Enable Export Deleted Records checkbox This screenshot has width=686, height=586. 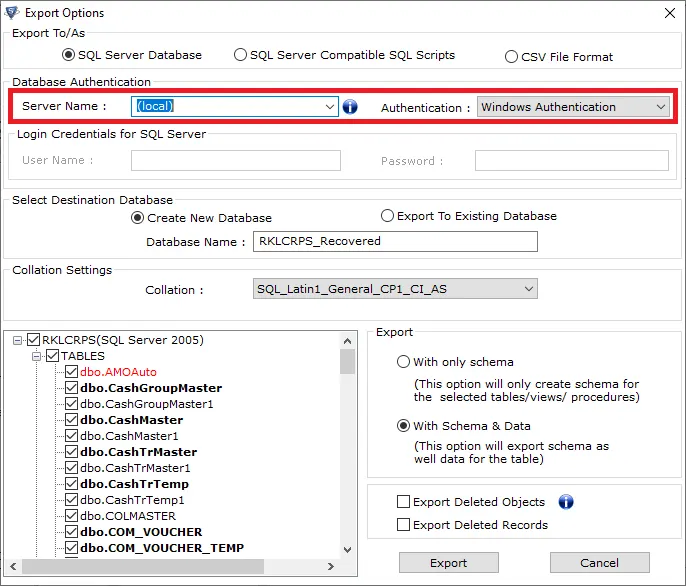click(x=403, y=524)
